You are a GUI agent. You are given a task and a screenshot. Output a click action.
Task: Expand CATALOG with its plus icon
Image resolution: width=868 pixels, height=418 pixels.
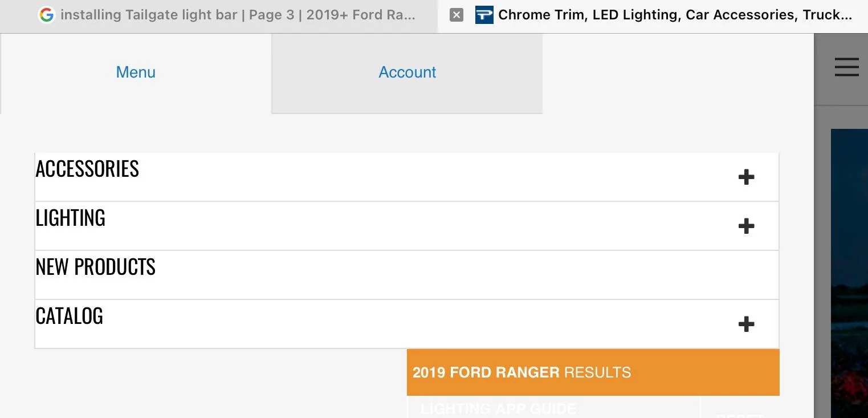(746, 324)
